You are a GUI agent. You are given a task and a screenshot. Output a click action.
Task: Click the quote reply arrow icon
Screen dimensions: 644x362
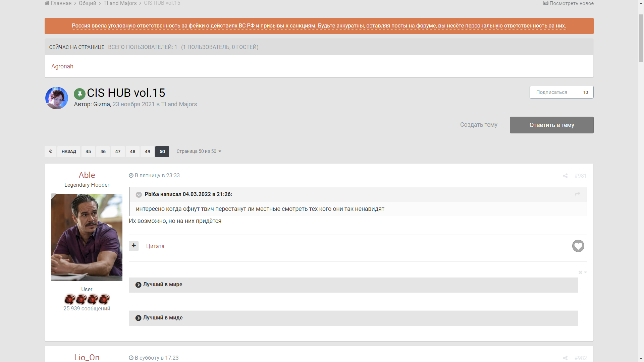(577, 194)
